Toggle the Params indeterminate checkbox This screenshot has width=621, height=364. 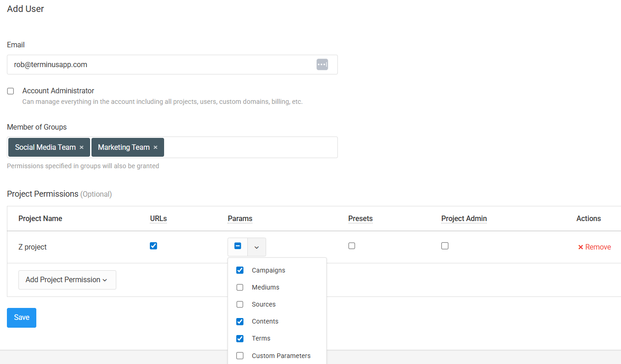coord(238,246)
